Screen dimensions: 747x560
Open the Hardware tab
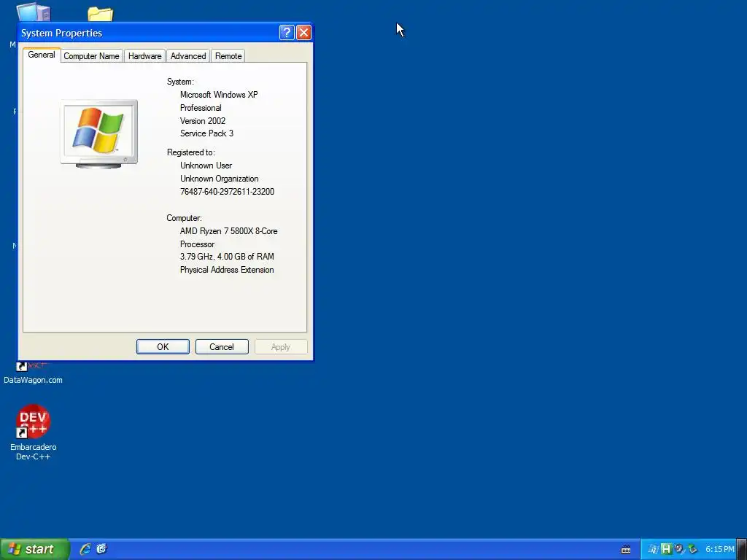[x=145, y=55]
